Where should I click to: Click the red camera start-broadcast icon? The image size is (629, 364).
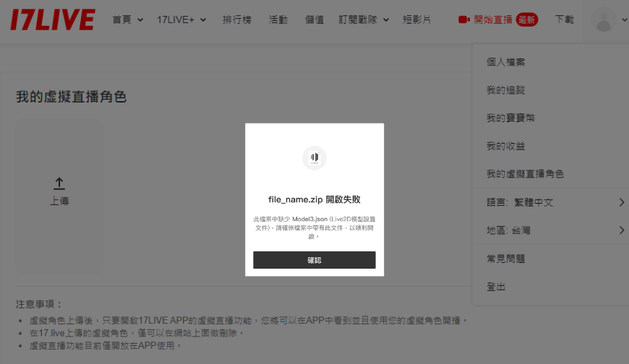(x=464, y=19)
